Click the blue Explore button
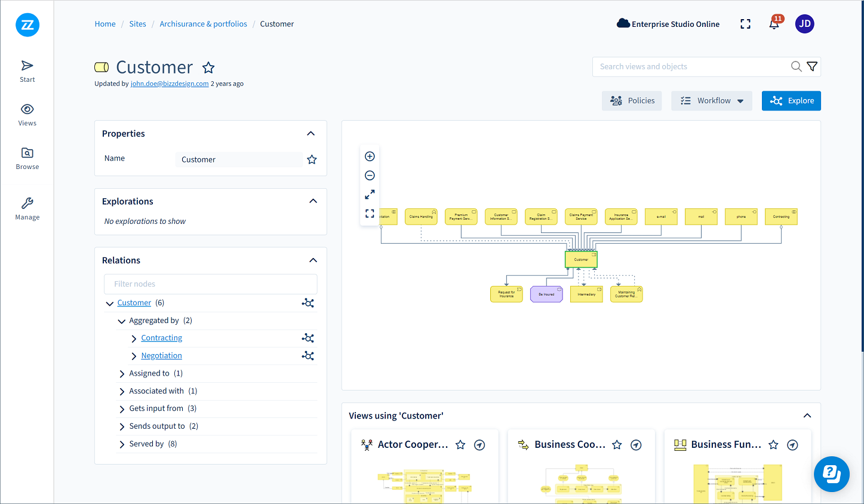The width and height of the screenshot is (864, 504). [791, 101]
